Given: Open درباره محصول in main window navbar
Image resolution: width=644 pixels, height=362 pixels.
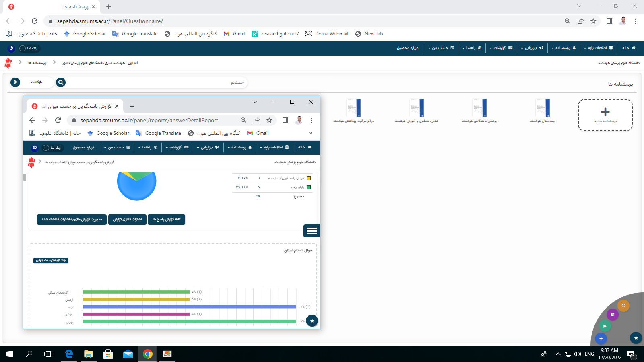Looking at the screenshot, I should coord(407,48).
